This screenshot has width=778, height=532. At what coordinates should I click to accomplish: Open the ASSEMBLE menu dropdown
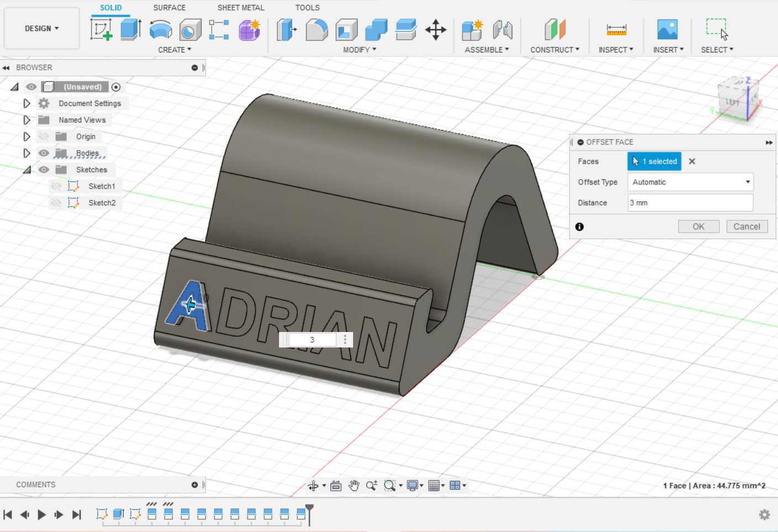pos(487,50)
